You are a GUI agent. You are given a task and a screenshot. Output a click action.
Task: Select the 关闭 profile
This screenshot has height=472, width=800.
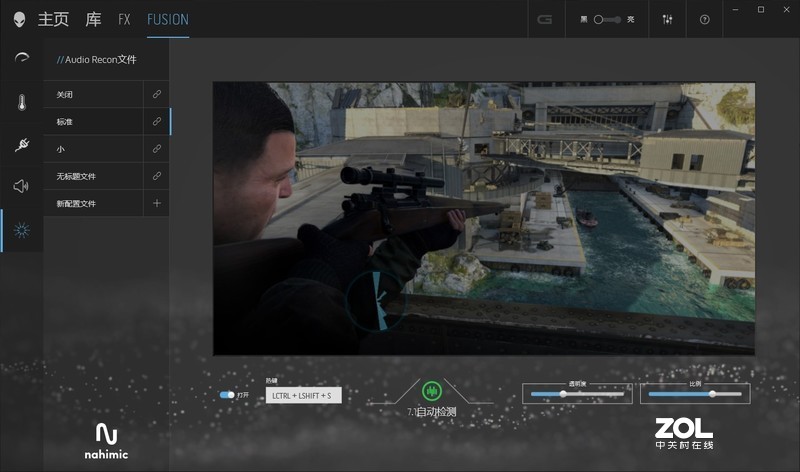[x=93, y=94]
